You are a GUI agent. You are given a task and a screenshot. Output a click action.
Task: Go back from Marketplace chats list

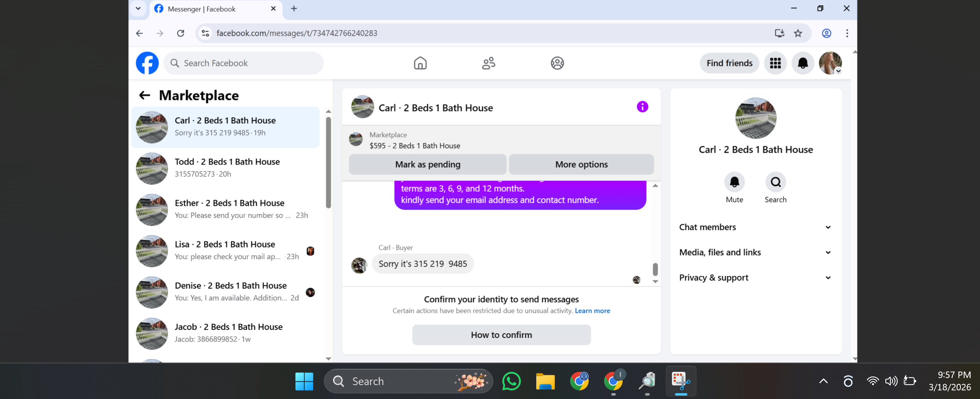[x=145, y=95]
